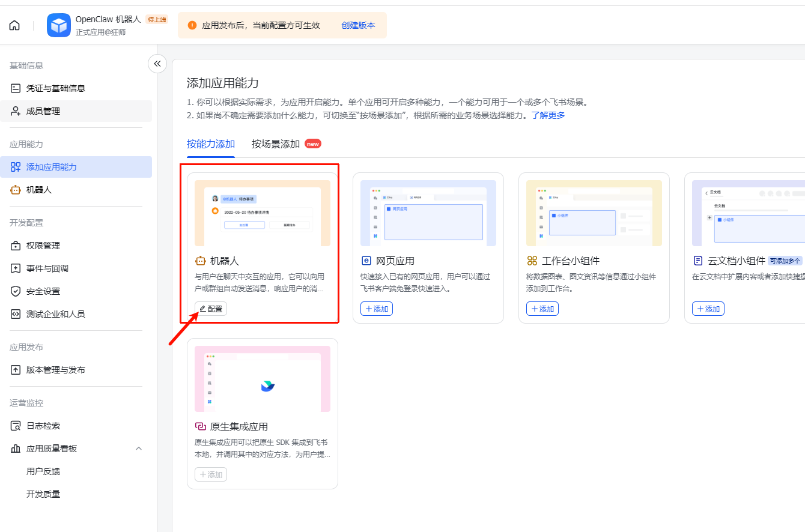Go to the home icon
The width and height of the screenshot is (805, 532).
tap(14, 25)
